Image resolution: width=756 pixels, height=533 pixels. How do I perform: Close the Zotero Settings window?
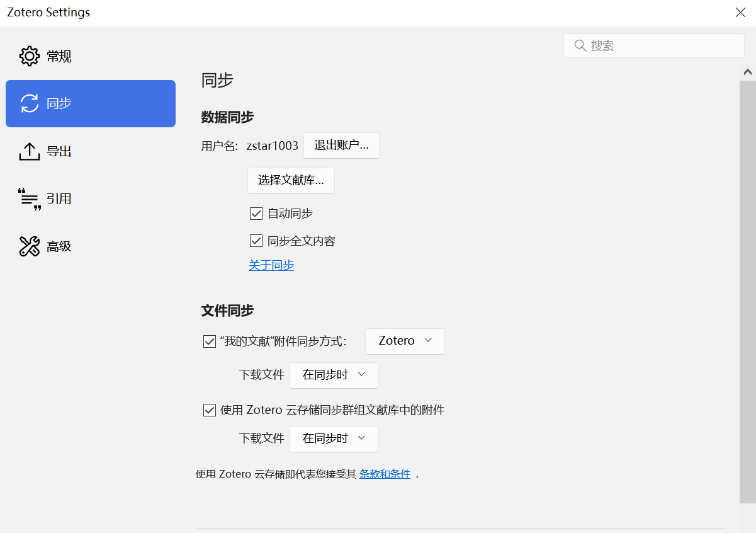coord(741,13)
